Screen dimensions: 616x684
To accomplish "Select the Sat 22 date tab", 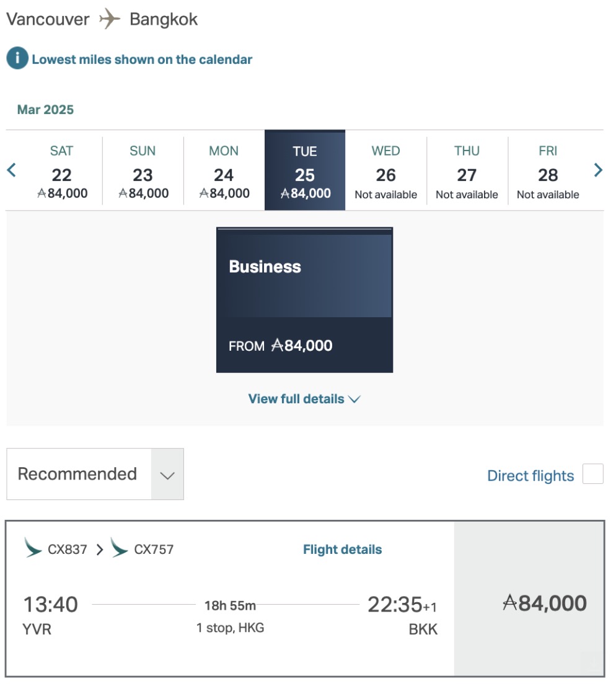I will click(x=61, y=169).
